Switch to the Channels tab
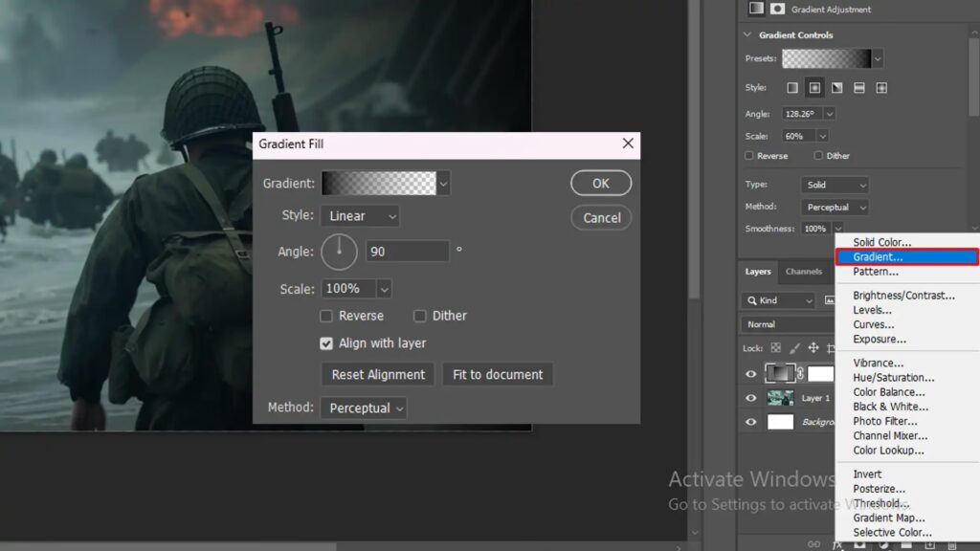 804,272
